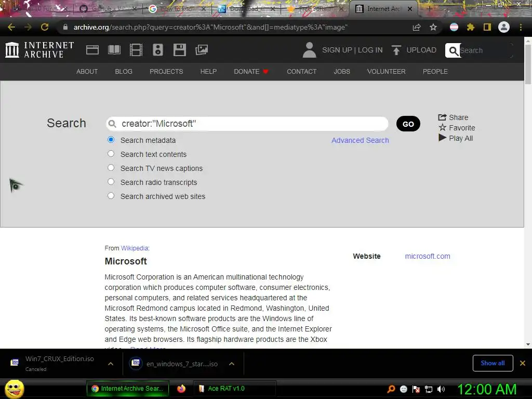Screen dimensions: 532x399
Task: Select the Search radio transcripts radio button
Action: tap(111, 181)
